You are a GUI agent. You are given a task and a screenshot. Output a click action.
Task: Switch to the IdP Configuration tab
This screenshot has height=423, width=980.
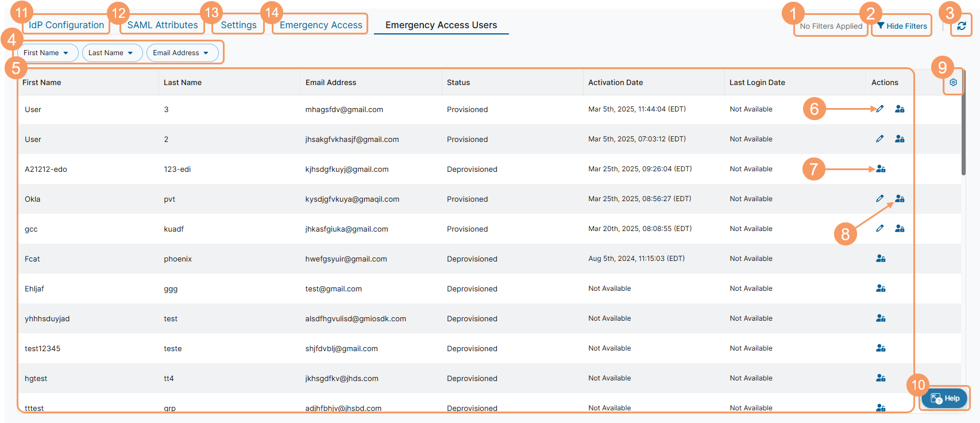[x=66, y=25]
